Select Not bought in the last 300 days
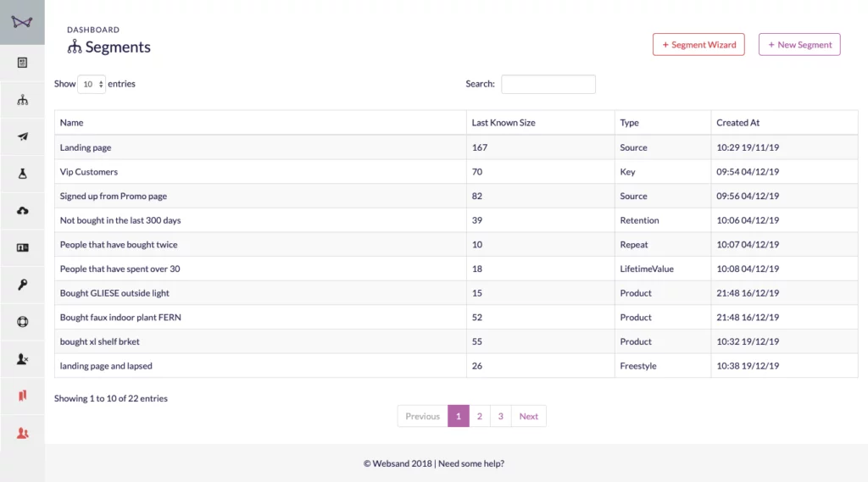 pos(120,220)
